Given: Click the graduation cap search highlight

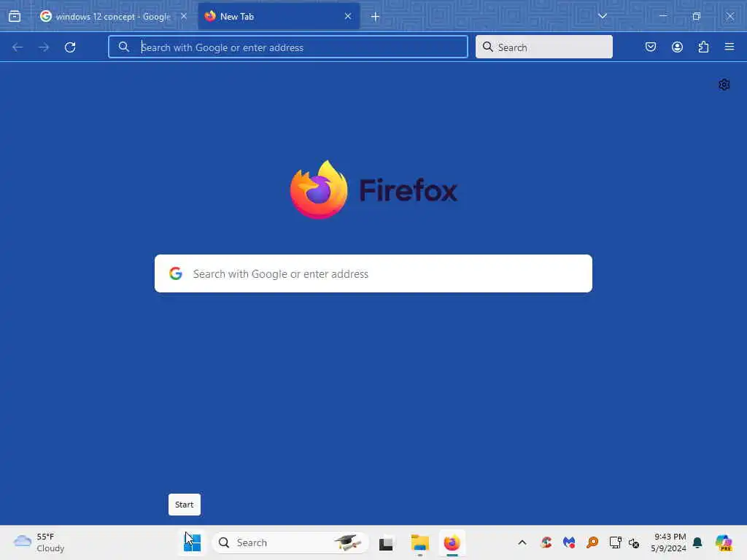Looking at the screenshot, I should pyautogui.click(x=347, y=542).
